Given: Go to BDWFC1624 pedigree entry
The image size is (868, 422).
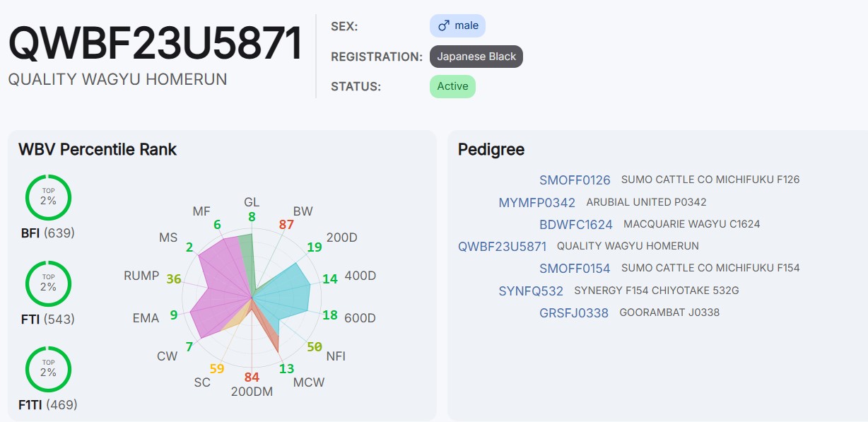Looking at the screenshot, I should point(575,225).
